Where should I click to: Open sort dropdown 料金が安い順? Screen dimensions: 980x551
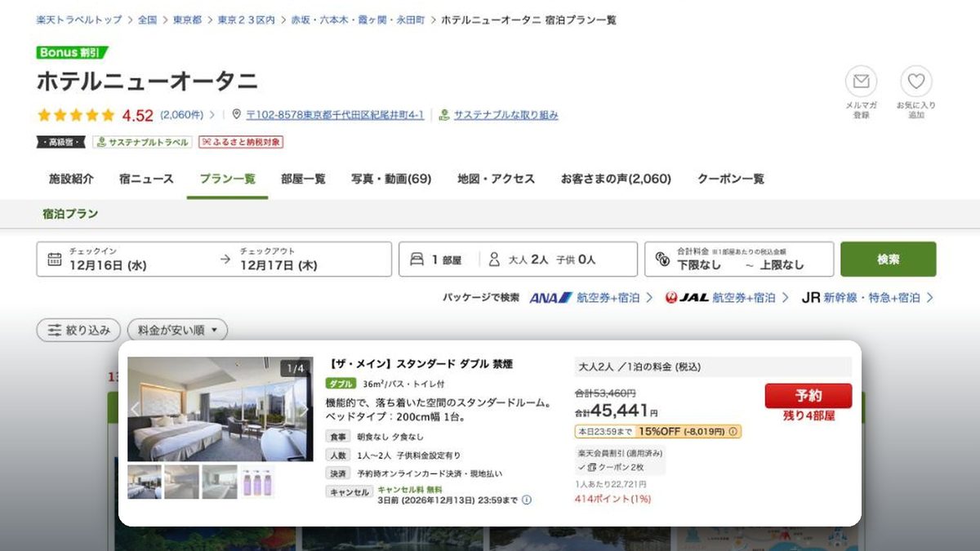click(x=177, y=331)
